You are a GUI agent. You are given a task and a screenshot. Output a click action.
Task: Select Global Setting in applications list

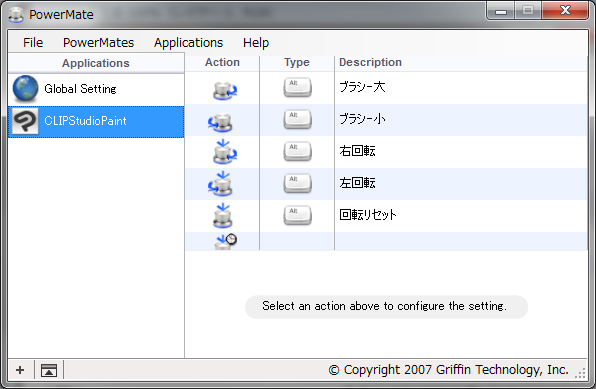[x=96, y=89]
